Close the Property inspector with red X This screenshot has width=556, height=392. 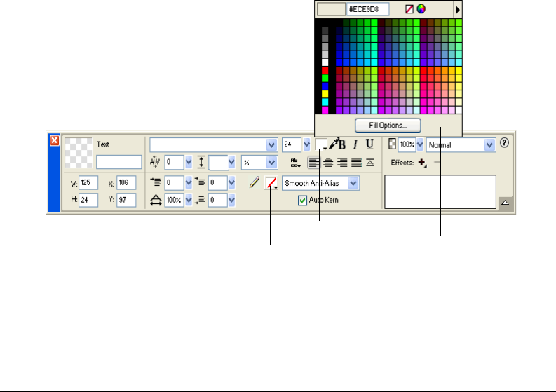point(54,140)
